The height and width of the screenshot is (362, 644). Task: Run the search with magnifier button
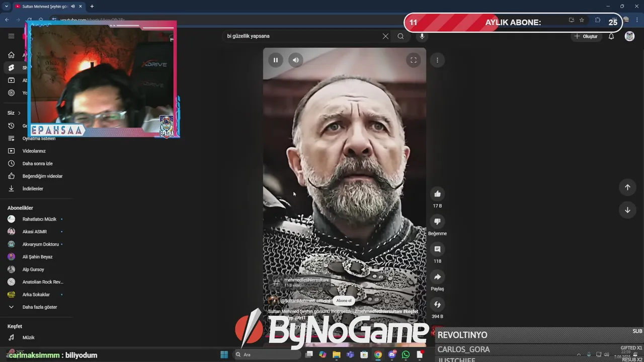click(400, 36)
